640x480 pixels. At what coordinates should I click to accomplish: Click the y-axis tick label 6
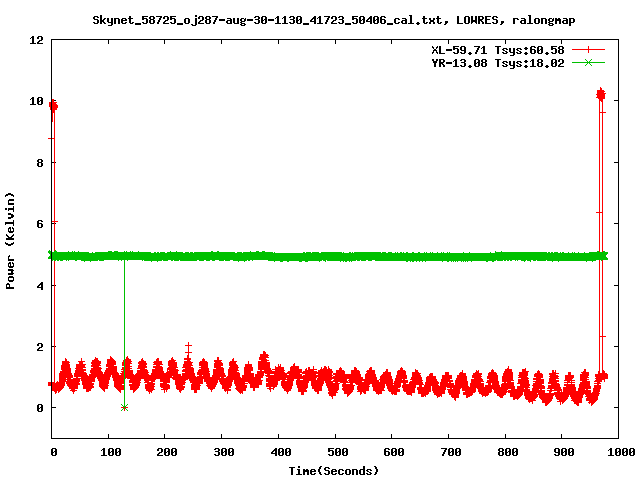(40, 224)
